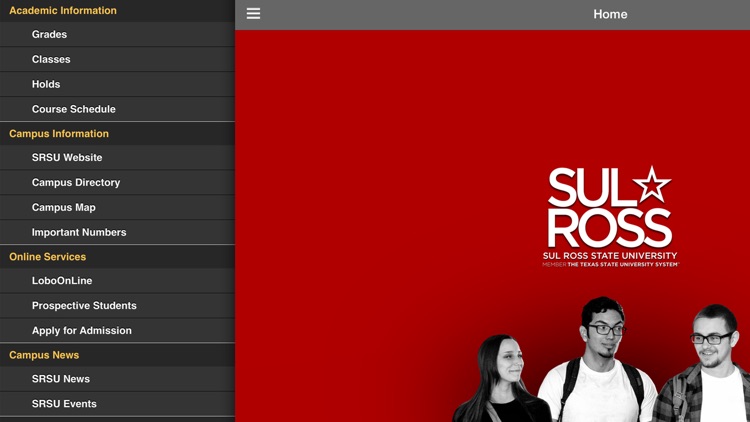
Task: Click the Academic Information section header
Action: pyautogui.click(x=117, y=11)
